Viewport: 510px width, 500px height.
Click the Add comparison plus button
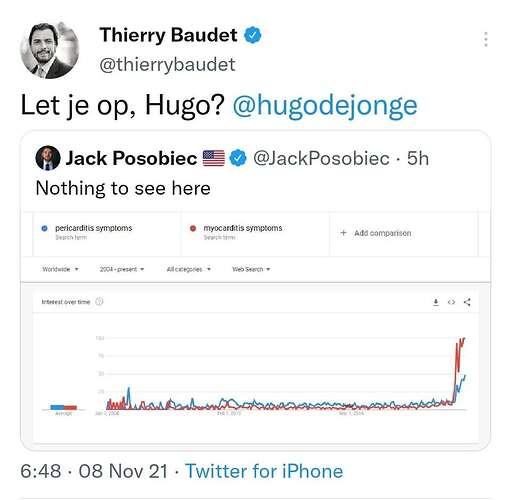pos(343,233)
